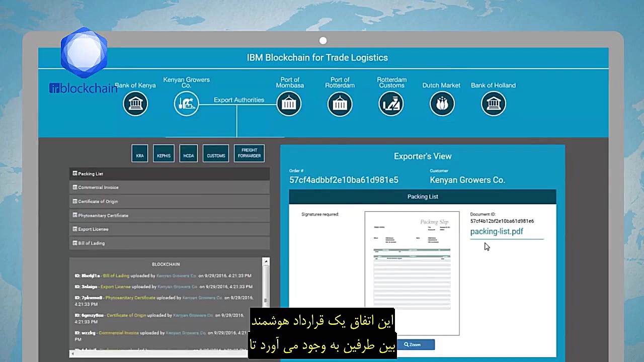
Task: Open the CUSTOMS authority button
Action: tap(216, 153)
